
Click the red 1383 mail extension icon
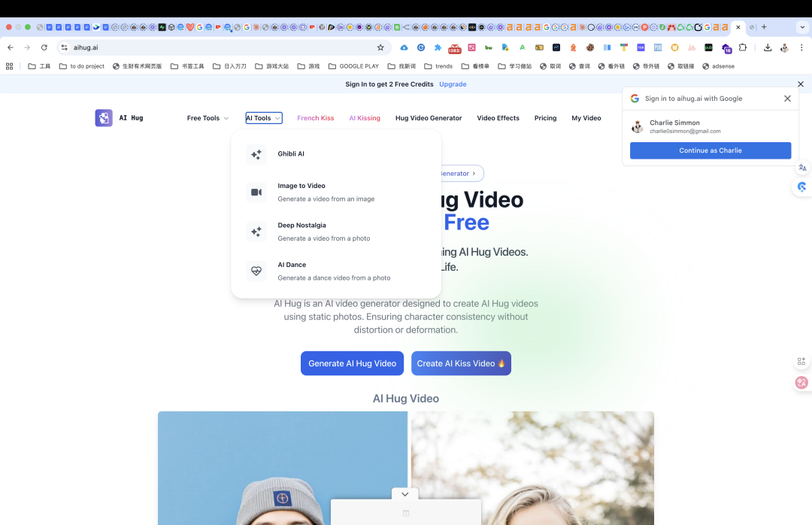tap(455, 48)
